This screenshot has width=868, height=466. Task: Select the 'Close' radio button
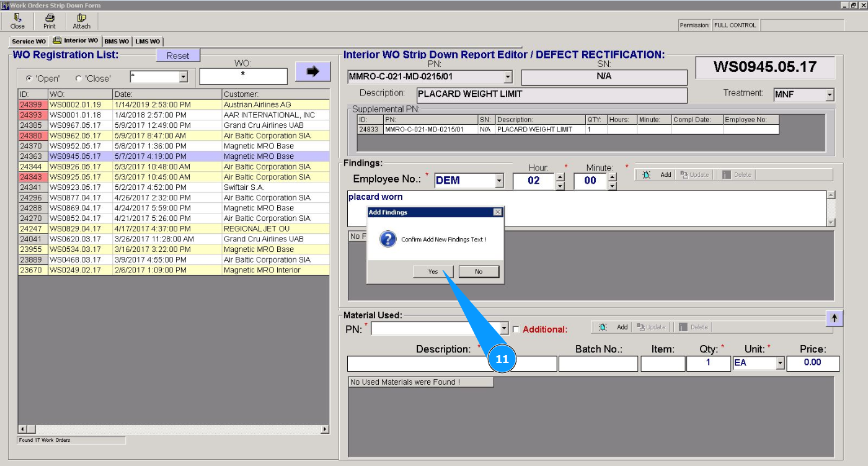point(78,79)
